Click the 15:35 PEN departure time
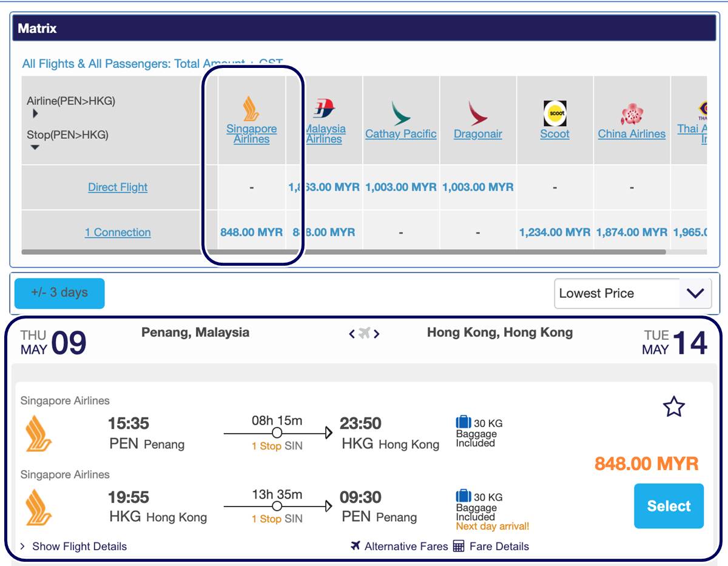The image size is (728, 566). coord(128,423)
